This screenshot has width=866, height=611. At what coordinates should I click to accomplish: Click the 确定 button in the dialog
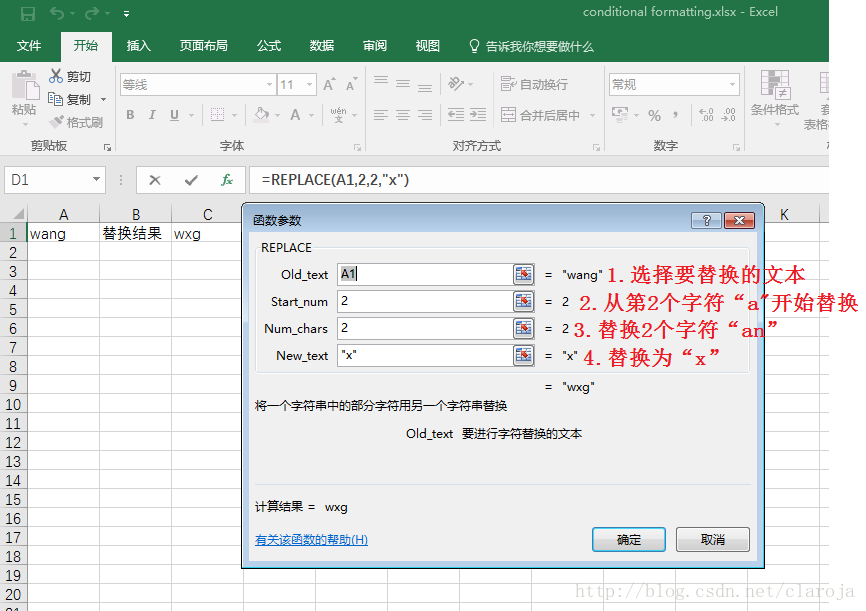629,539
